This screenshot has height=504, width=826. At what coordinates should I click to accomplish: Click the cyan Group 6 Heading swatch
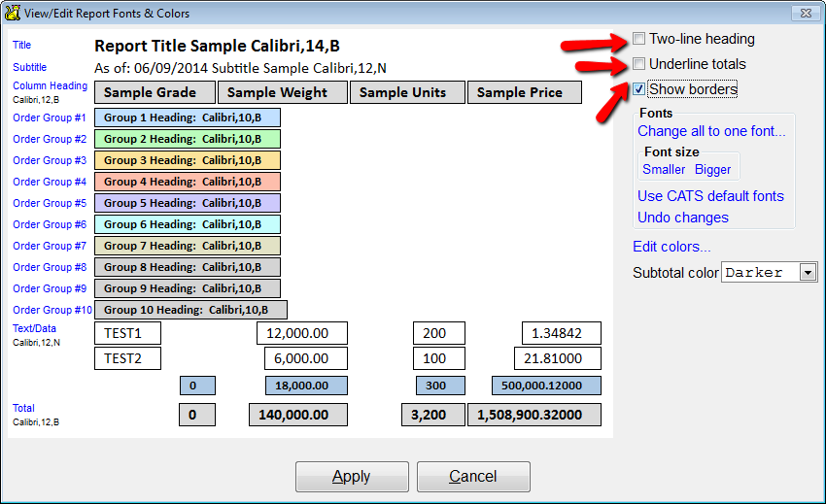188,224
